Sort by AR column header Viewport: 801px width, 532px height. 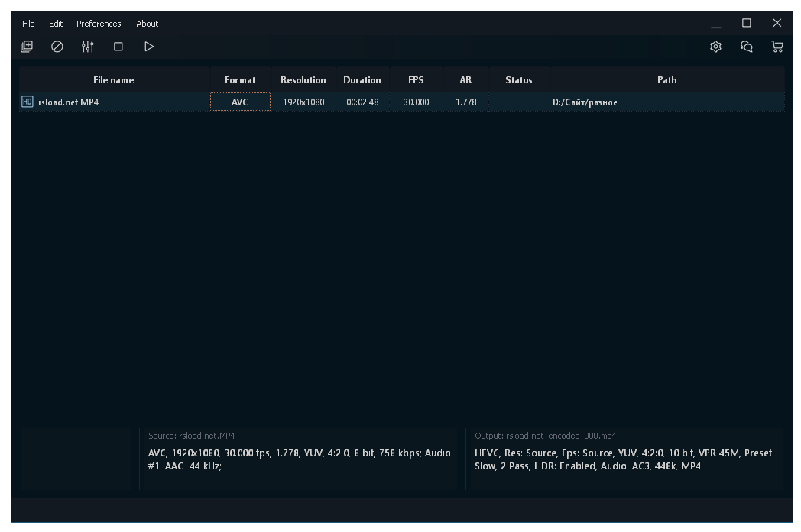[x=465, y=79]
